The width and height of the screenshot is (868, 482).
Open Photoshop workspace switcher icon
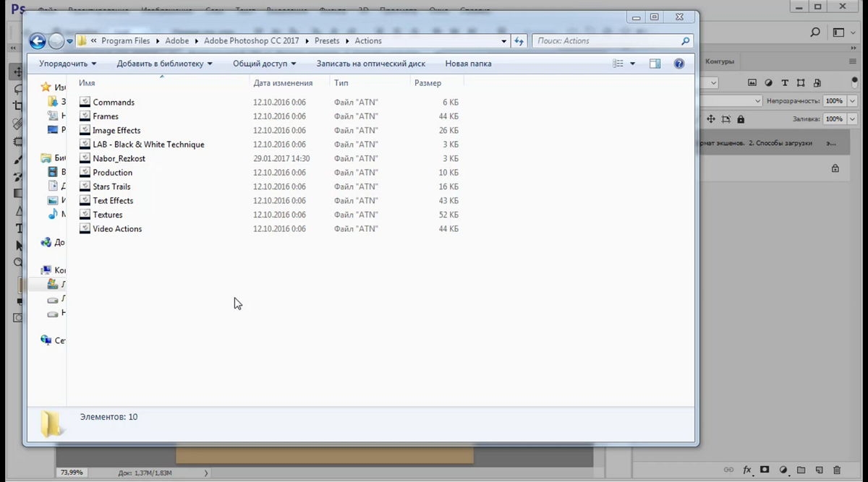pos(838,33)
